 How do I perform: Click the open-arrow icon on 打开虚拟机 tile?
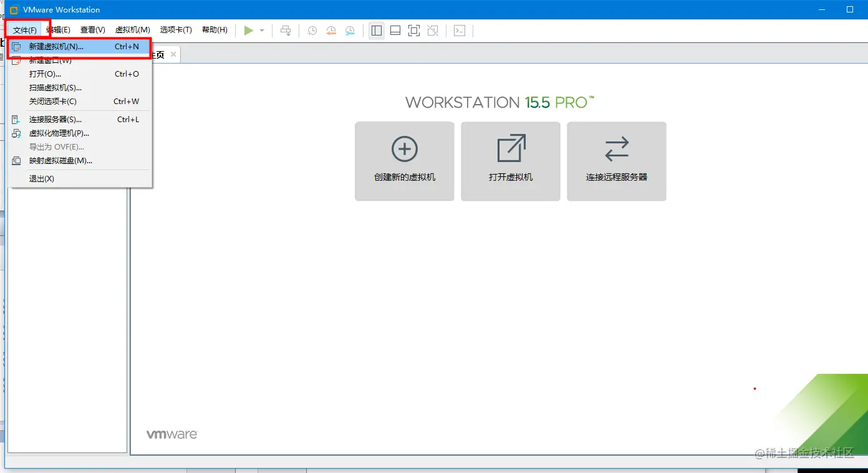[511, 149]
